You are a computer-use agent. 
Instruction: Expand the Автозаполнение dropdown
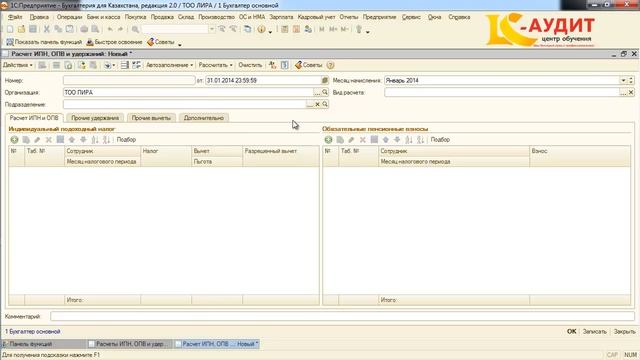[x=169, y=65]
